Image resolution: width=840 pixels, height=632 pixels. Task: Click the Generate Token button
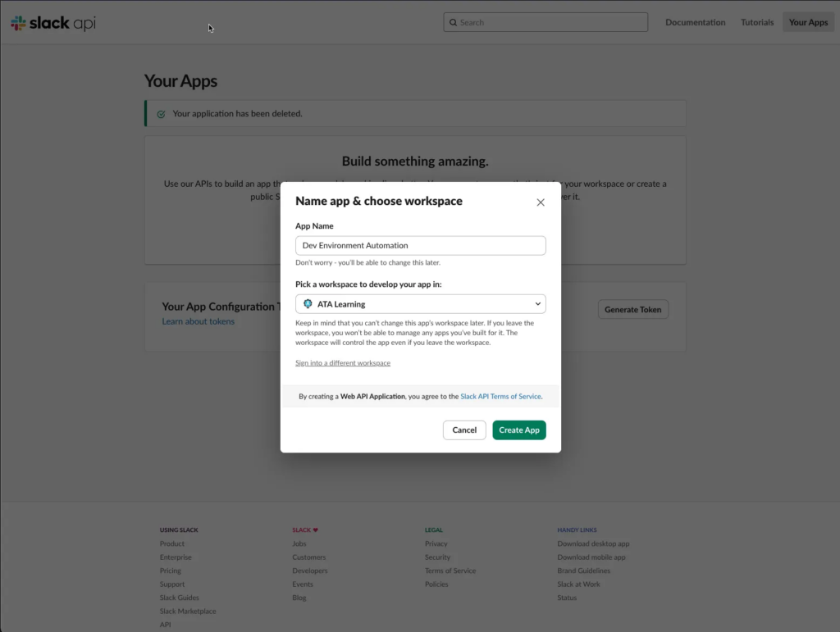(x=633, y=309)
